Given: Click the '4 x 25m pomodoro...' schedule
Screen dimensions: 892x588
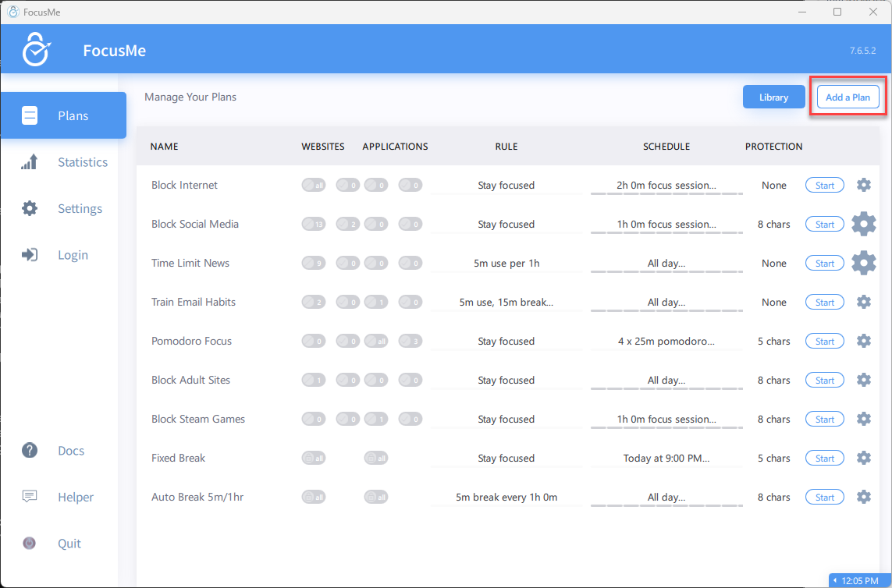Looking at the screenshot, I should [x=666, y=342].
